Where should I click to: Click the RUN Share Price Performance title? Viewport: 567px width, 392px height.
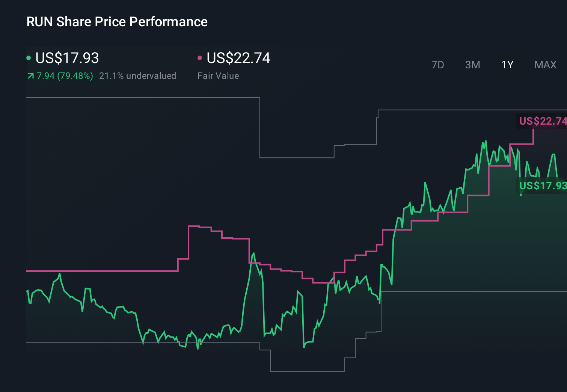pos(117,22)
